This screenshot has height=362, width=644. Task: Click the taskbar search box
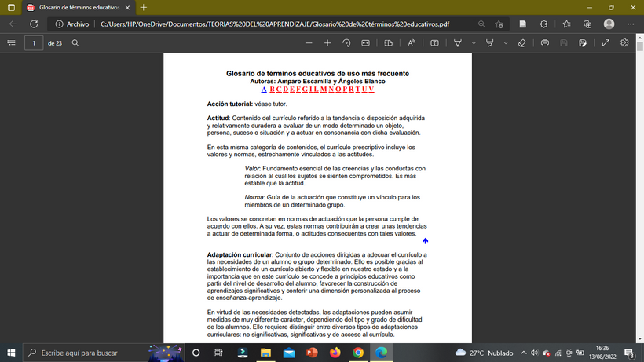[x=103, y=353]
